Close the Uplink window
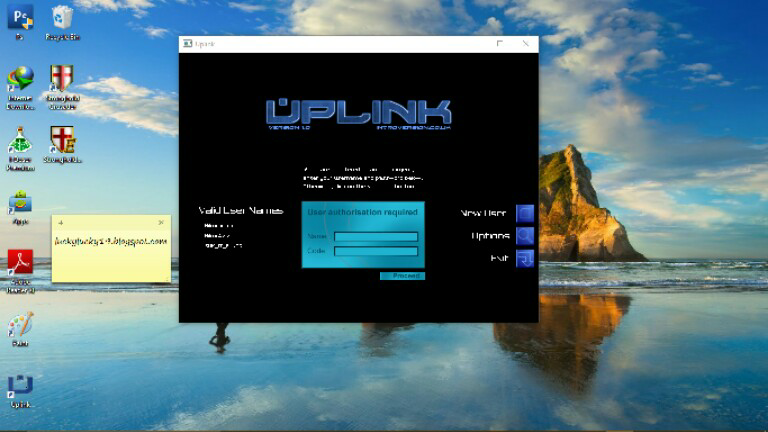Image resolution: width=768 pixels, height=432 pixels. pyautogui.click(x=526, y=44)
